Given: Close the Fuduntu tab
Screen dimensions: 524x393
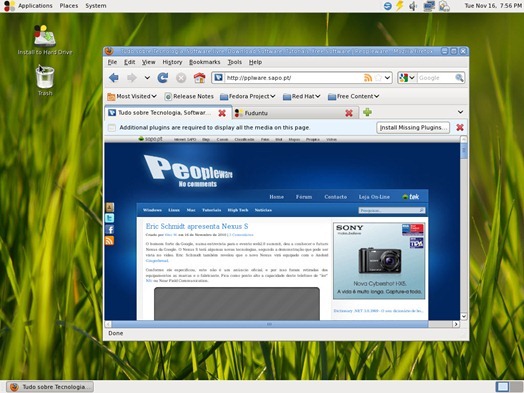Looking at the screenshot, I should [349, 113].
